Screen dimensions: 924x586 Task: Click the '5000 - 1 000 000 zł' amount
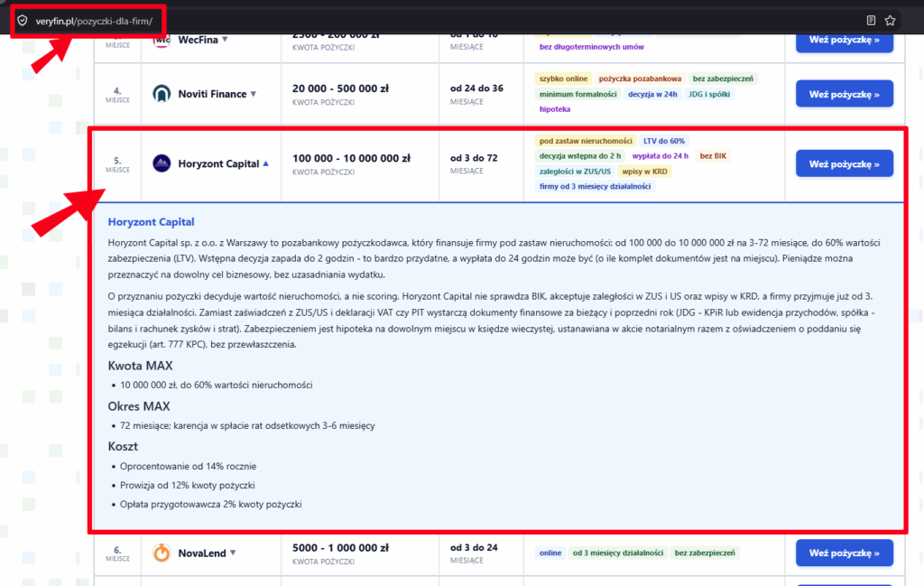click(x=340, y=548)
